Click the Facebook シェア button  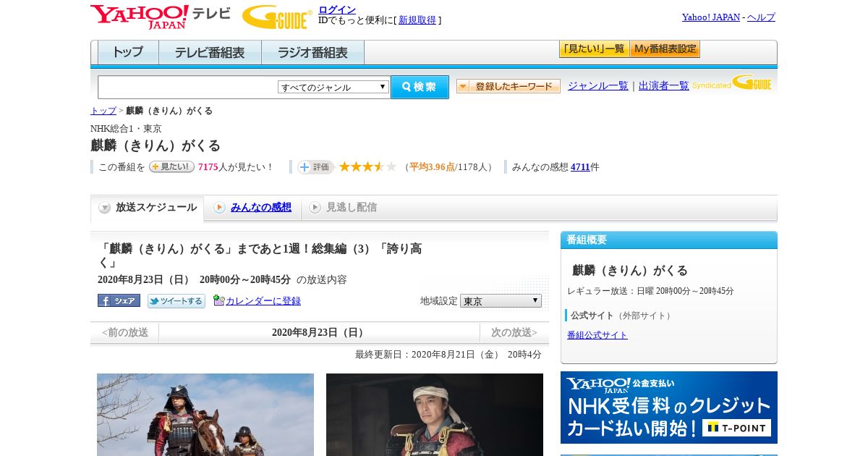tap(119, 300)
